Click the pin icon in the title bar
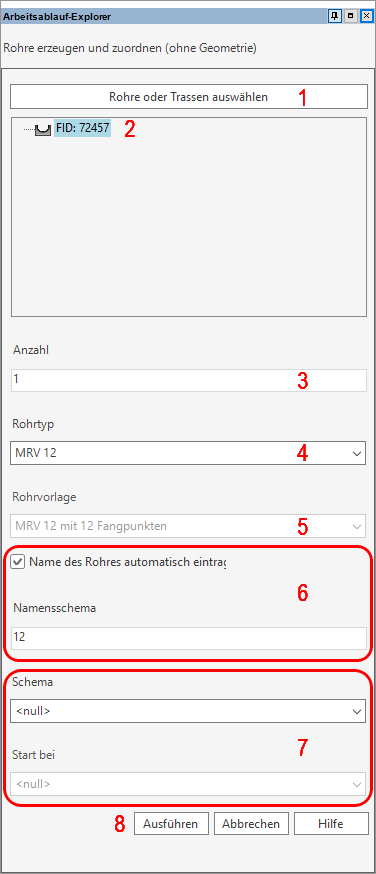The image size is (376, 874). click(334, 16)
